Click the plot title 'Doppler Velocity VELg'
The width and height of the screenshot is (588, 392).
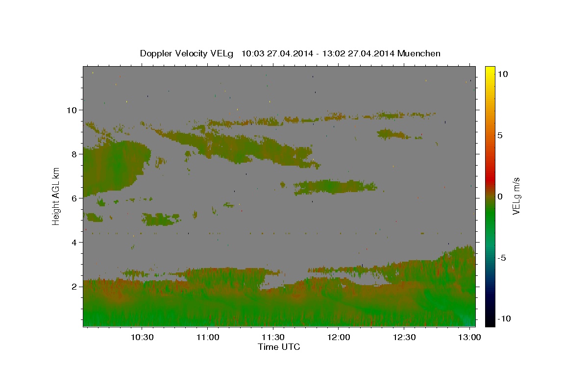coord(187,53)
